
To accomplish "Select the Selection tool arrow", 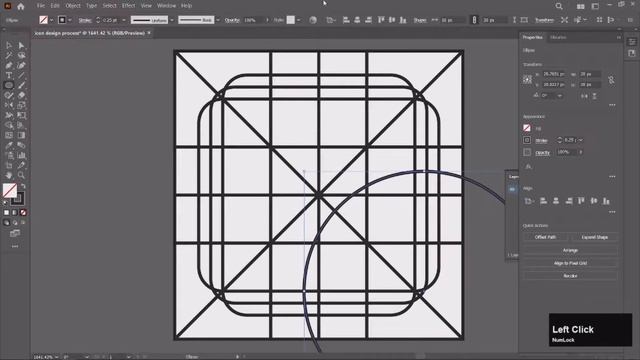I will click(x=9, y=45).
